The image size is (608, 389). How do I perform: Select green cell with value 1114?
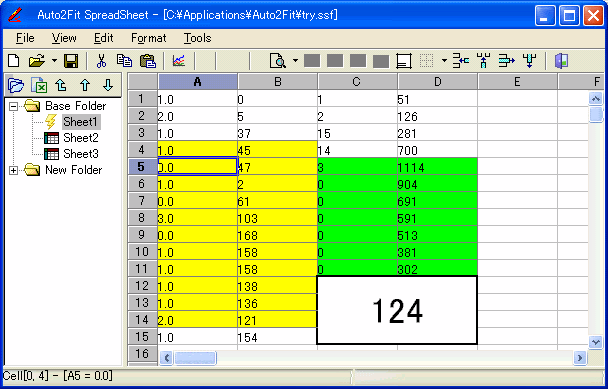click(x=437, y=167)
